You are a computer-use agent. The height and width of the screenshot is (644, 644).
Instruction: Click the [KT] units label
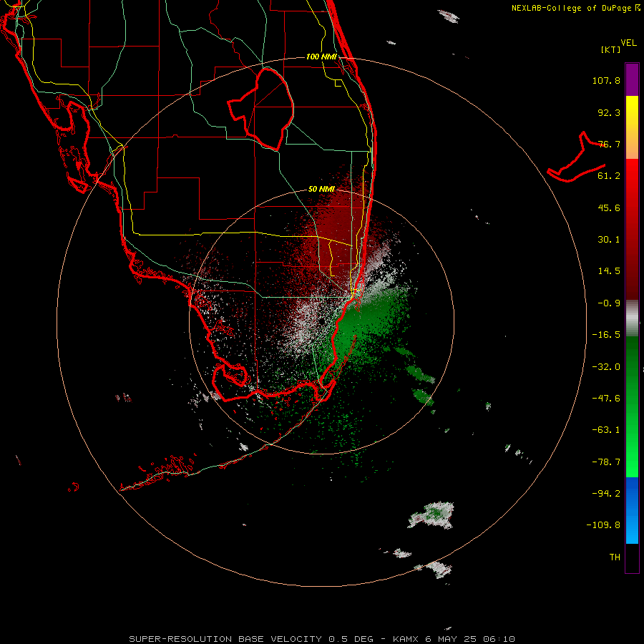click(611, 49)
